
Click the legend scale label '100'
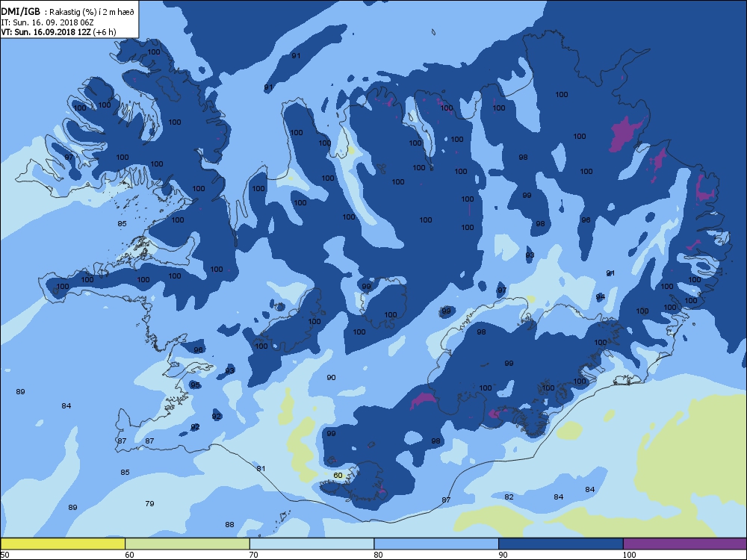[629, 554]
